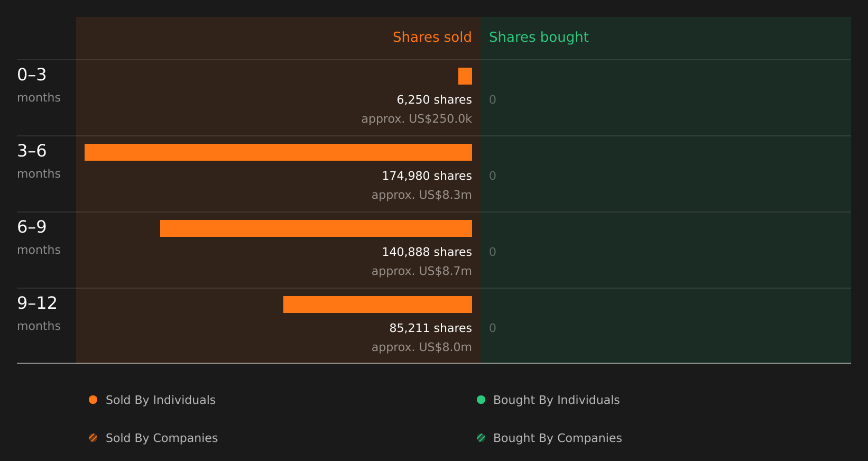
Task: Click the 0–3 months orange sold bar
Action: [x=465, y=76]
